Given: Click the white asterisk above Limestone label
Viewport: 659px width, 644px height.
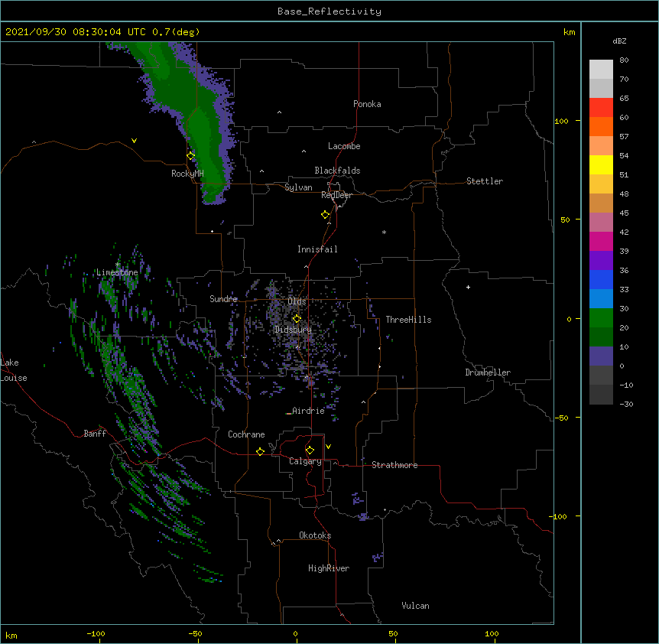Looking at the screenshot, I should coord(118,264).
